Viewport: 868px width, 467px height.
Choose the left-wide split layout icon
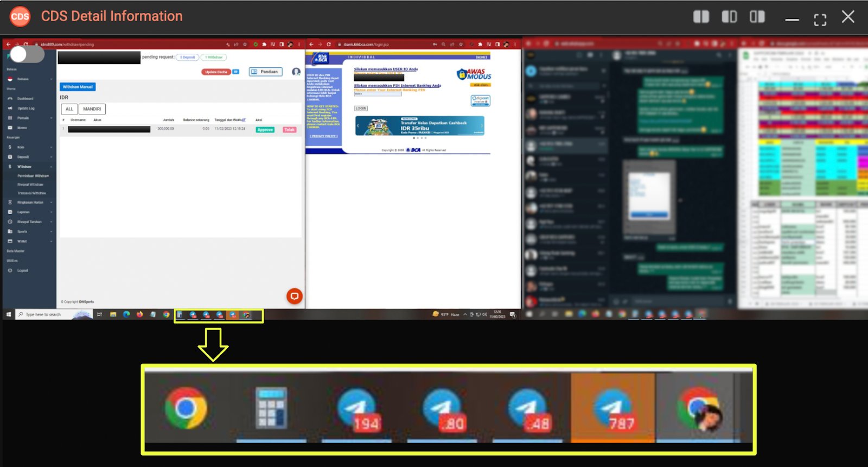coord(729,17)
